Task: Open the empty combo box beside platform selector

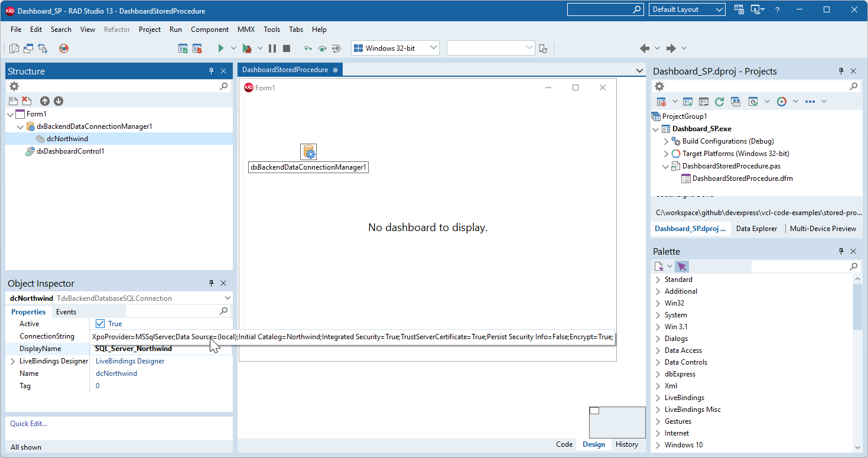Action: 492,48
